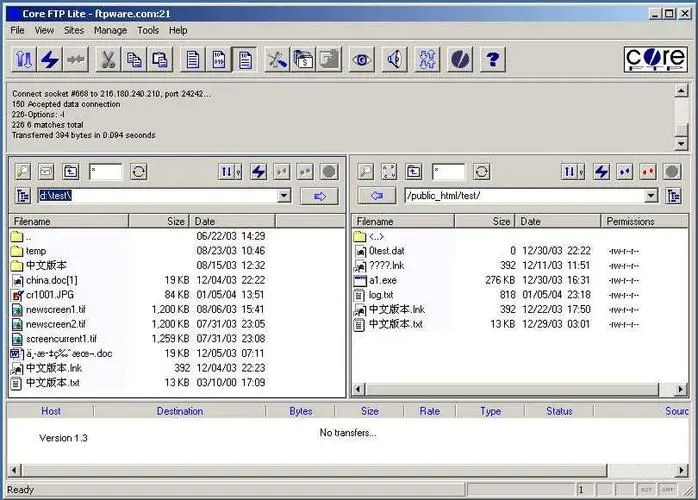Click the Status column in transfer queue

pos(559,411)
